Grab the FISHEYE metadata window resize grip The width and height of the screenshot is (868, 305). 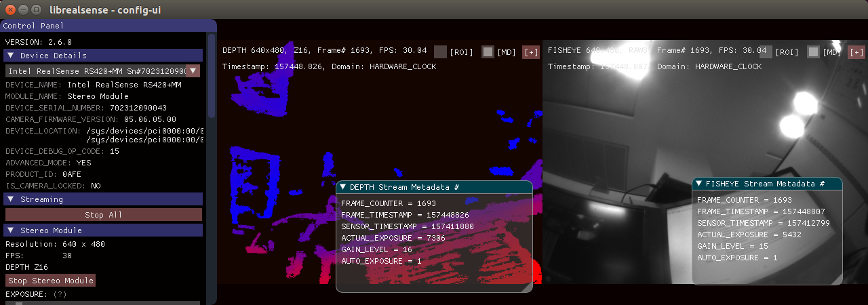pyautogui.click(x=836, y=279)
